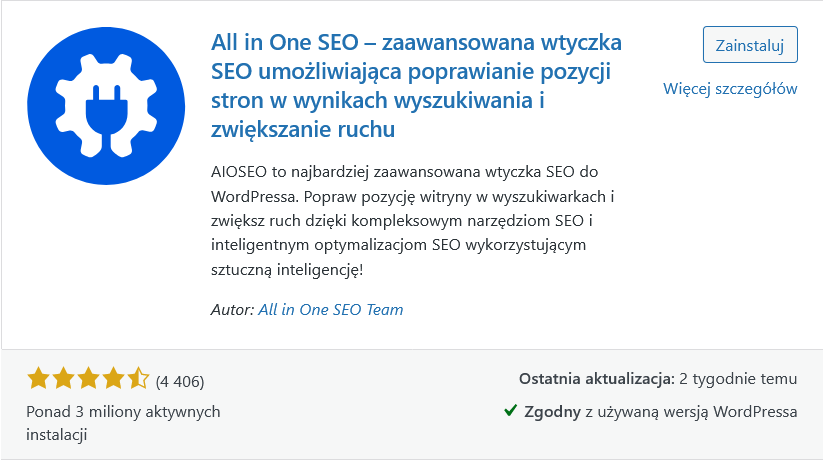Click 'Zgodny z używaną wersją WordPressa' text
Image resolution: width=823 pixels, height=460 pixels.
click(661, 412)
